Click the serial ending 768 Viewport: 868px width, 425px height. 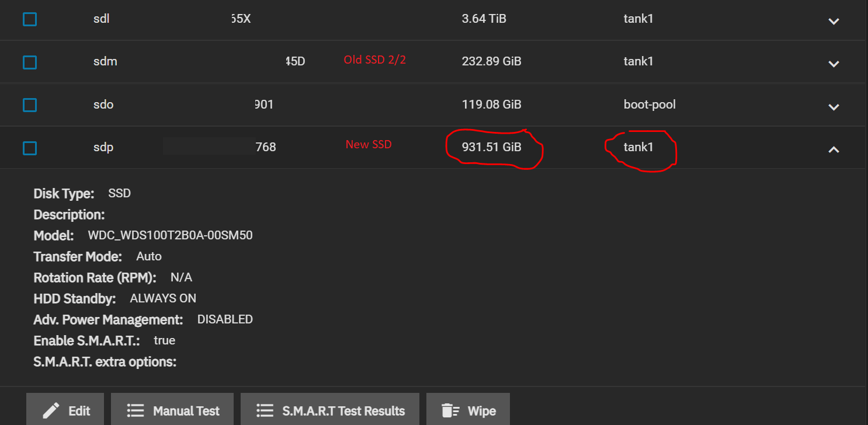[x=266, y=147]
